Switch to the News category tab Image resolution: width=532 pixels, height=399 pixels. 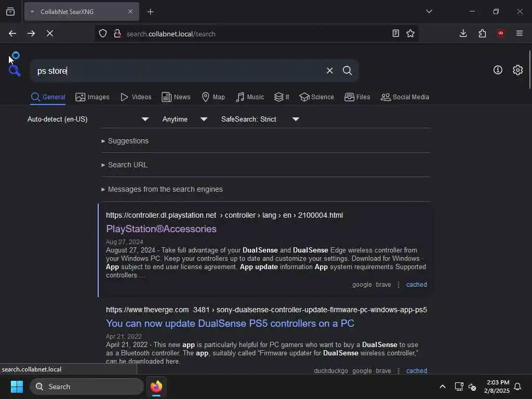coord(176,97)
